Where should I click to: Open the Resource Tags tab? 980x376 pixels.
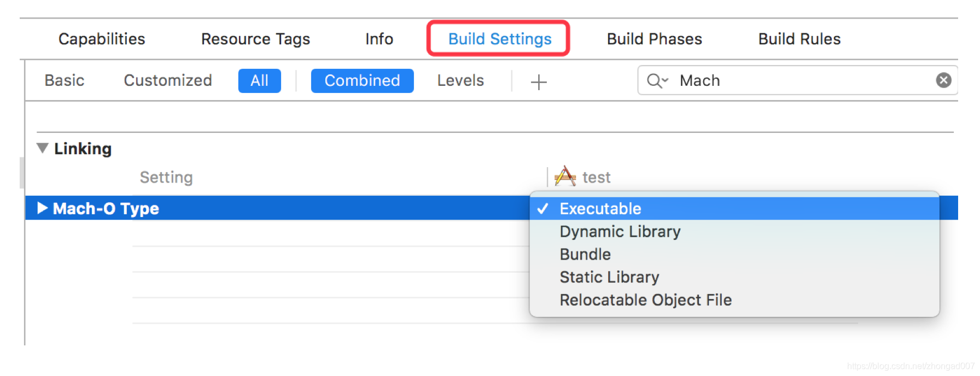(255, 39)
